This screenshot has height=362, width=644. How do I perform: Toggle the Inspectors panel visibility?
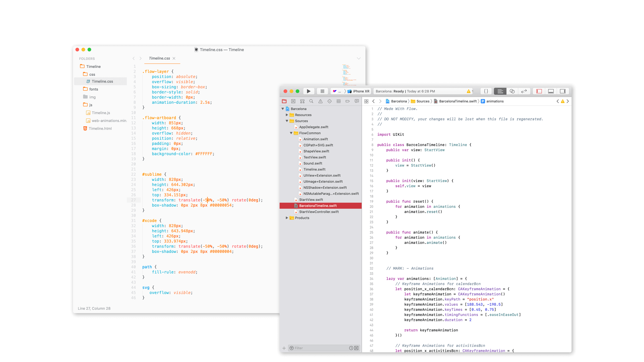(x=563, y=91)
